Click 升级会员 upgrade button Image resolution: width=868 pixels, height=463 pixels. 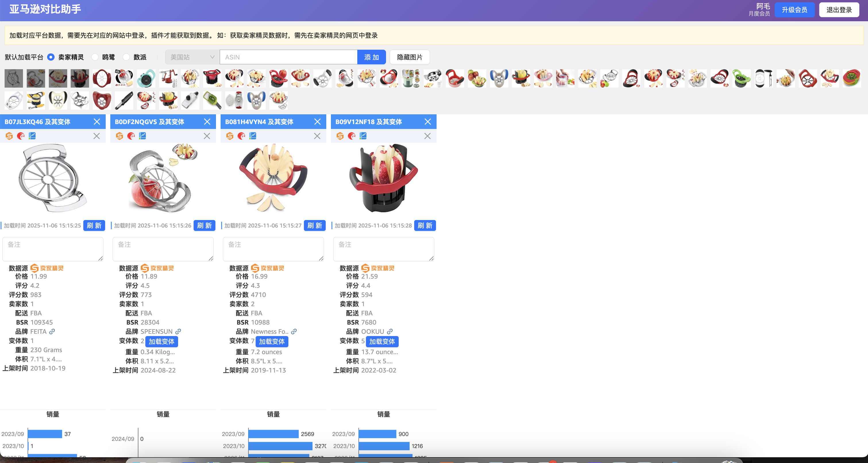tap(794, 10)
